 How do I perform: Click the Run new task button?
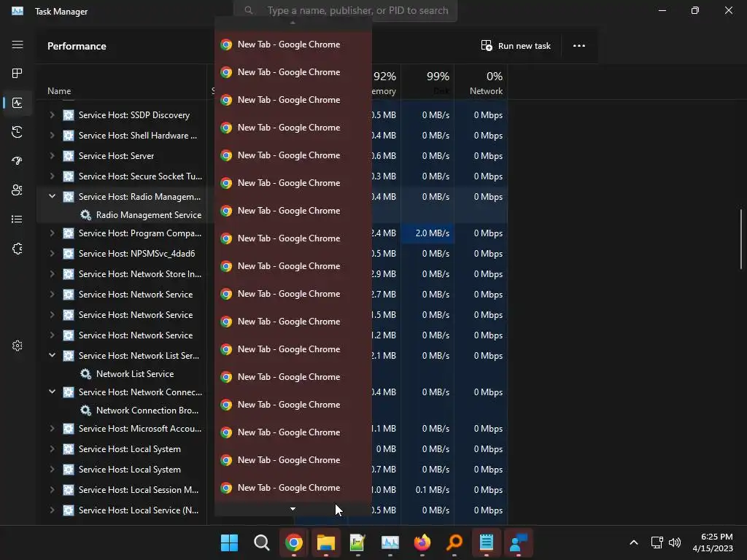tap(516, 46)
